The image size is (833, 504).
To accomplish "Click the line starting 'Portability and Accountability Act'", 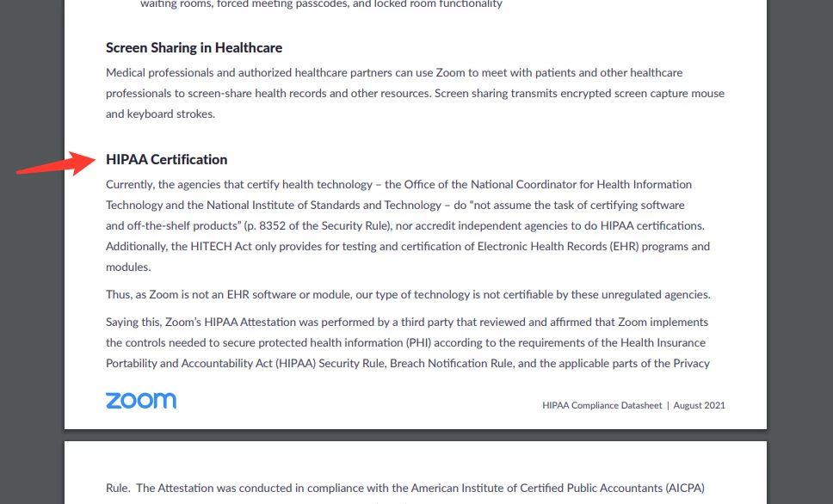I will tap(408, 364).
